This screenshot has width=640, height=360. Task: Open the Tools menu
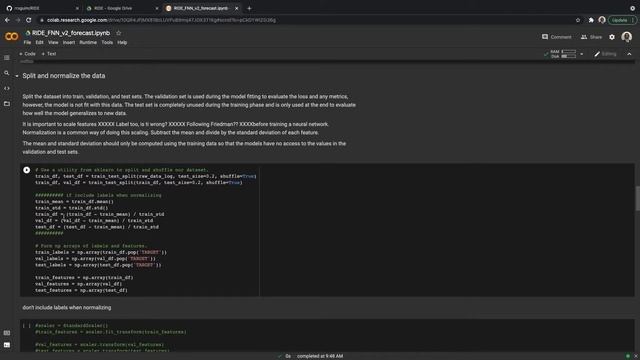click(107, 42)
